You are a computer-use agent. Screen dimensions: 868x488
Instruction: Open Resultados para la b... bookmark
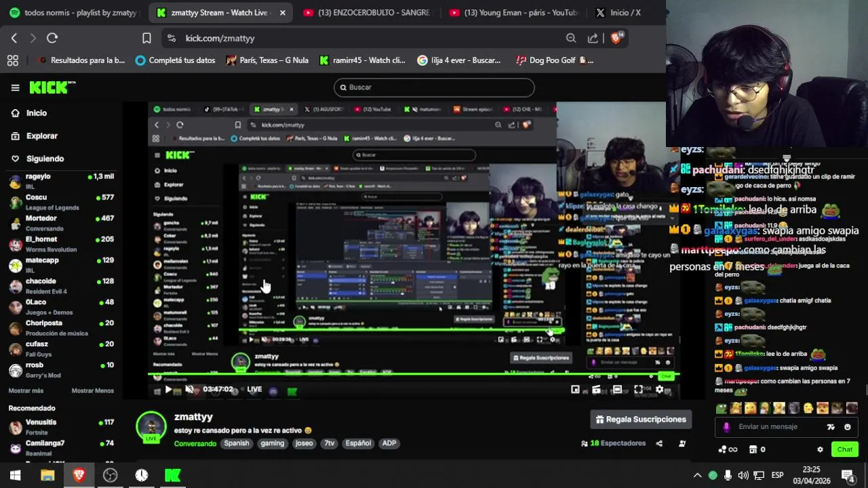(82, 60)
